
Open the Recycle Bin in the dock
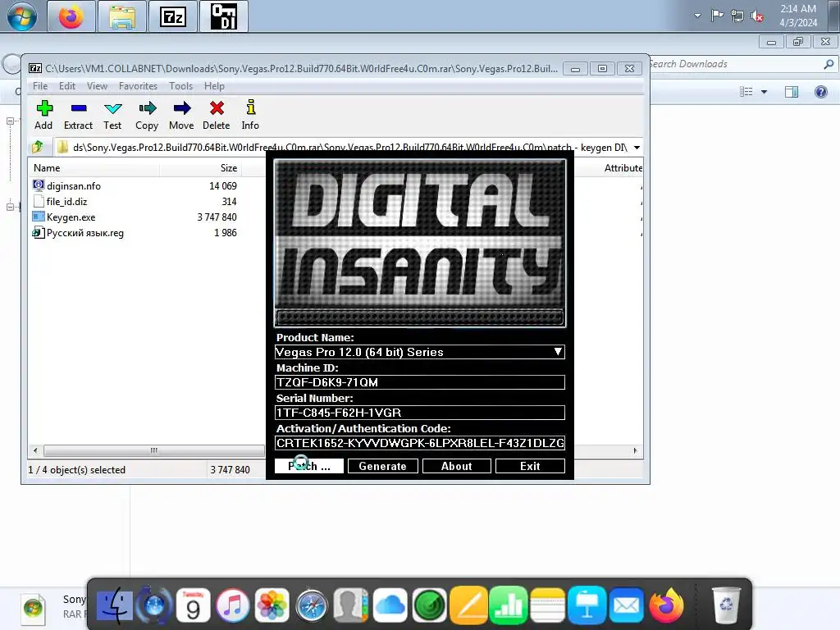726,606
